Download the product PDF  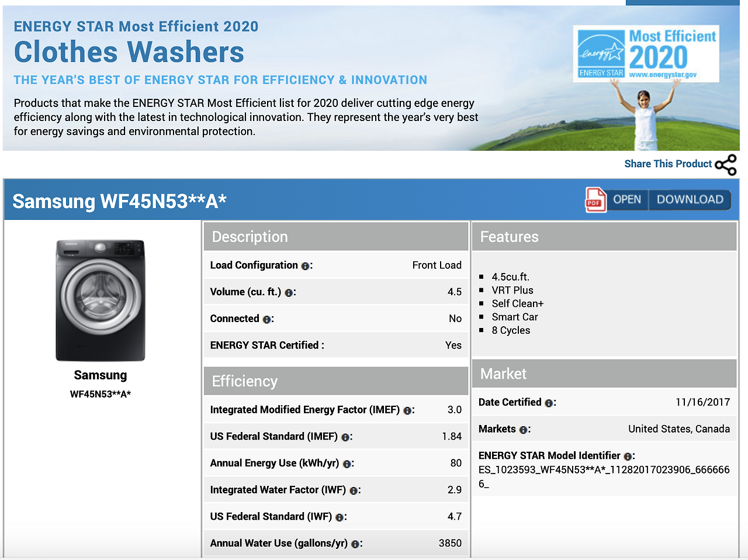(690, 200)
